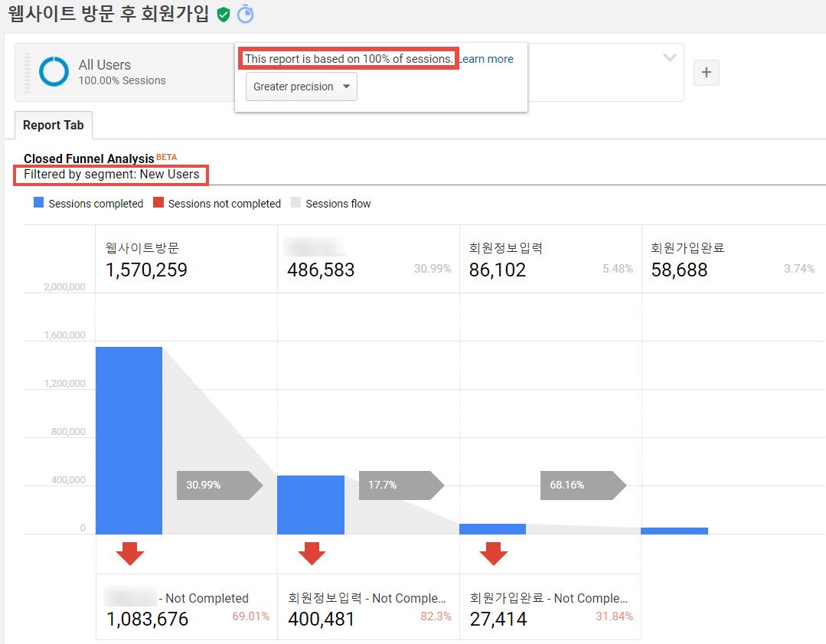Click the 회원정보입력 blue funnel bar
This screenshot has width=826, height=644.
492,529
